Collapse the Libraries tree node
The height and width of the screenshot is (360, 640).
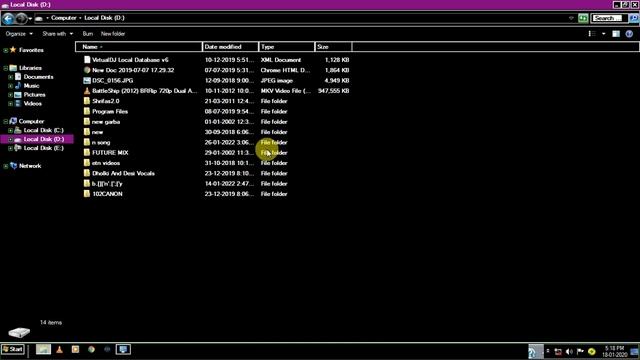(x=5, y=68)
